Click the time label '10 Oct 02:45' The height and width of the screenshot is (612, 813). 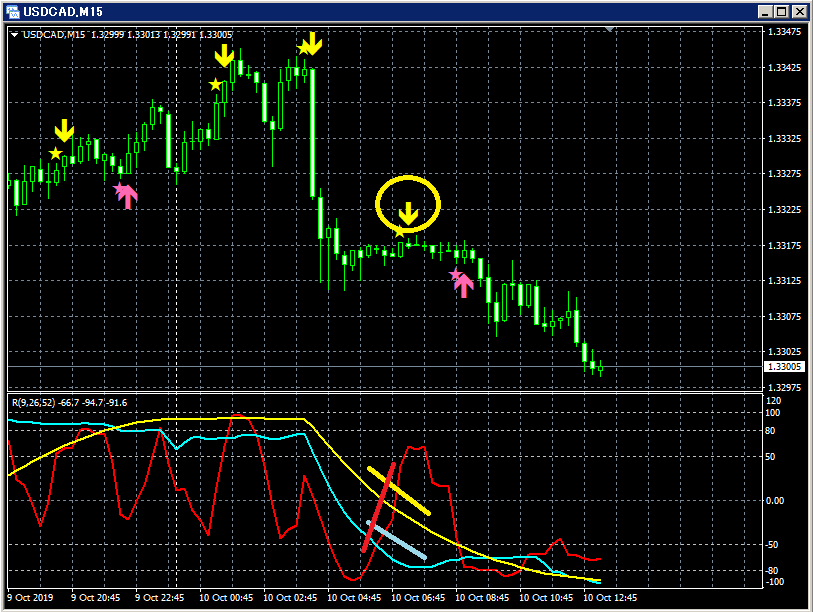[x=290, y=597]
